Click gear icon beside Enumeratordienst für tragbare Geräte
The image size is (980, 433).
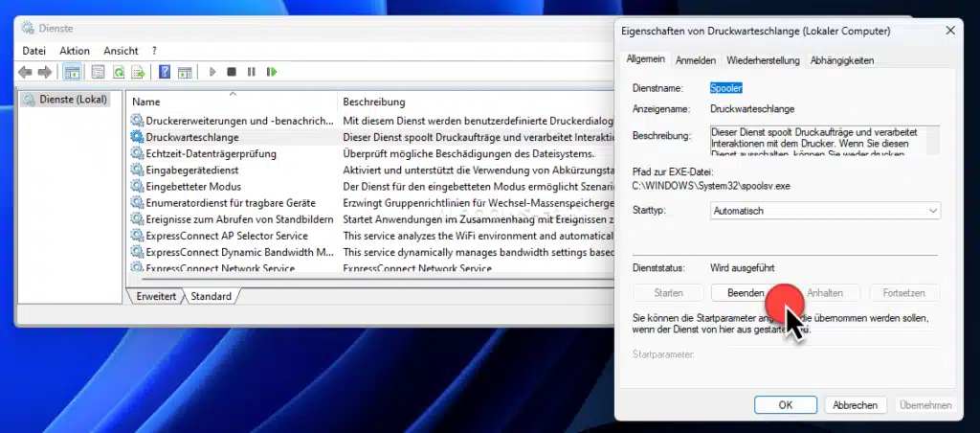(x=137, y=203)
